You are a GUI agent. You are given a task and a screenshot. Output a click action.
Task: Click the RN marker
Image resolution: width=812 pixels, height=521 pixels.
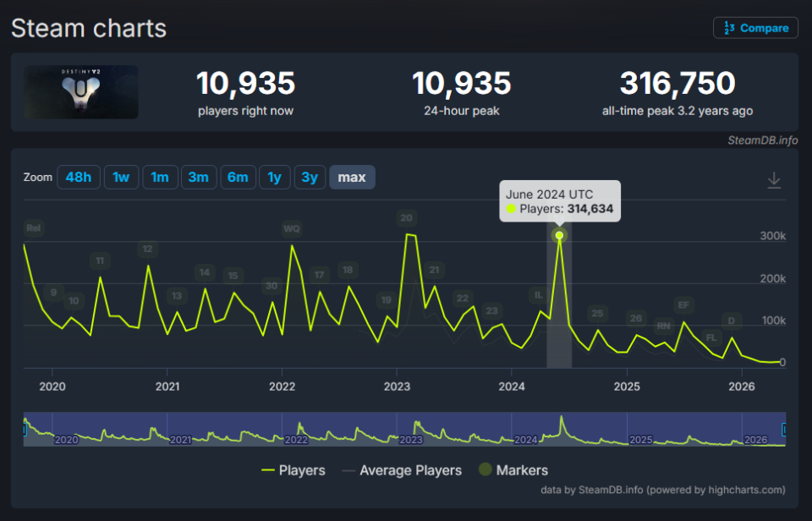(663, 326)
